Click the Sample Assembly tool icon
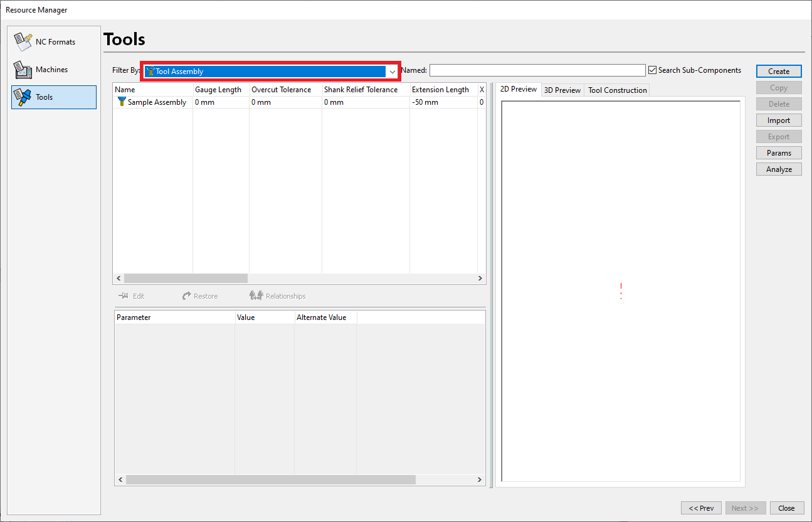The width and height of the screenshot is (812, 522). coord(122,102)
